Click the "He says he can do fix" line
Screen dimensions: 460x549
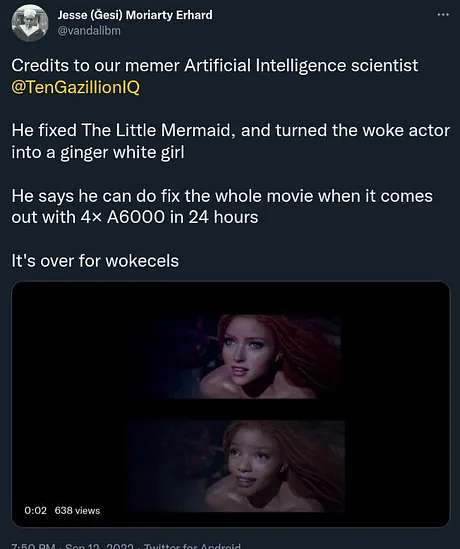point(222,196)
